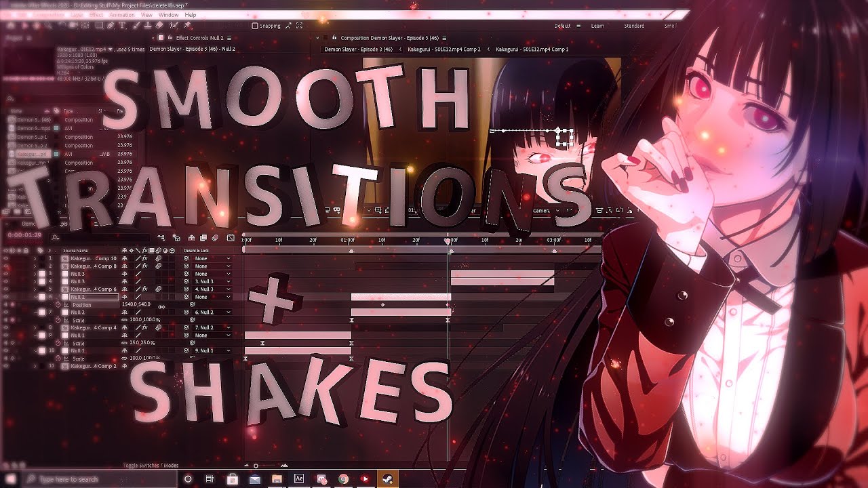This screenshot has height=488, width=868.
Task: Toggle visibility of layer 5 Kakegurui Comp 6
Action: pos(6,289)
